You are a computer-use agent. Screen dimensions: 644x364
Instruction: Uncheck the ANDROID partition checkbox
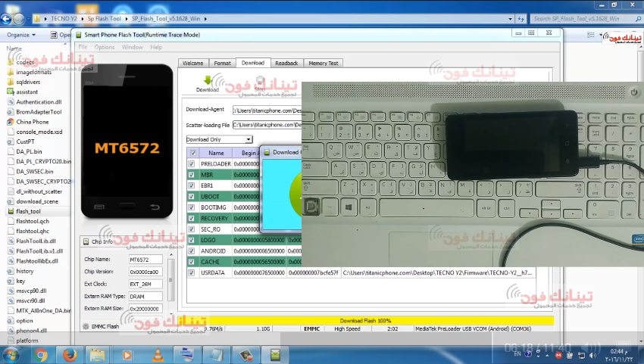[192, 250]
